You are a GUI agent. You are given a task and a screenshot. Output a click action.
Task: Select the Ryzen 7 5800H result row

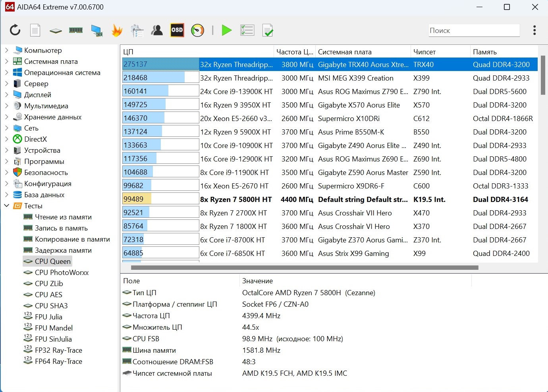pyautogui.click(x=236, y=200)
